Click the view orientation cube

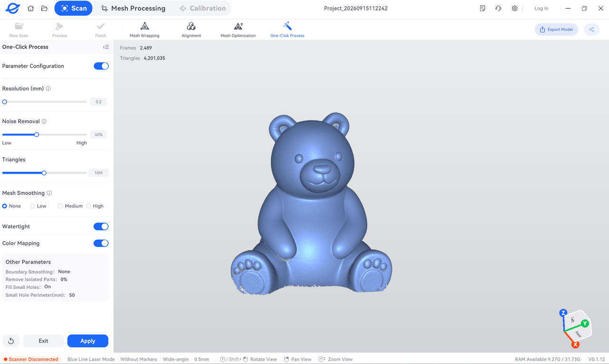576,327
